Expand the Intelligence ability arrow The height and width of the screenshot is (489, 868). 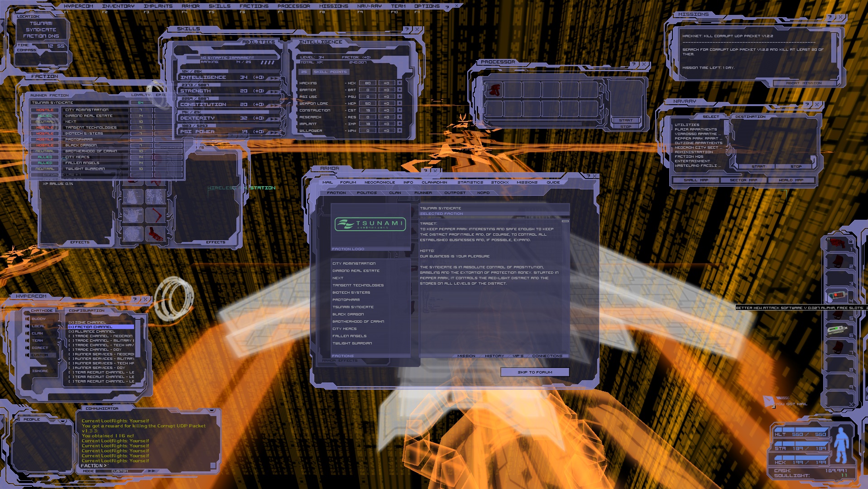click(273, 78)
